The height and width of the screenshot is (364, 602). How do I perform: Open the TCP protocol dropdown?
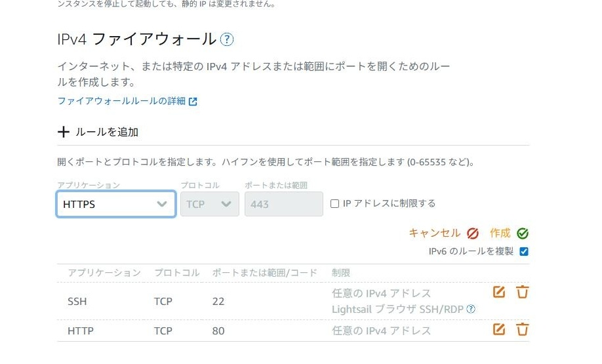(209, 204)
